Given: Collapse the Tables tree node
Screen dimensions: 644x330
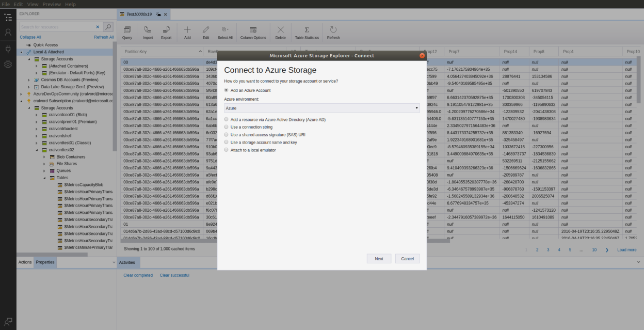Looking at the screenshot, I should click(x=44, y=178).
